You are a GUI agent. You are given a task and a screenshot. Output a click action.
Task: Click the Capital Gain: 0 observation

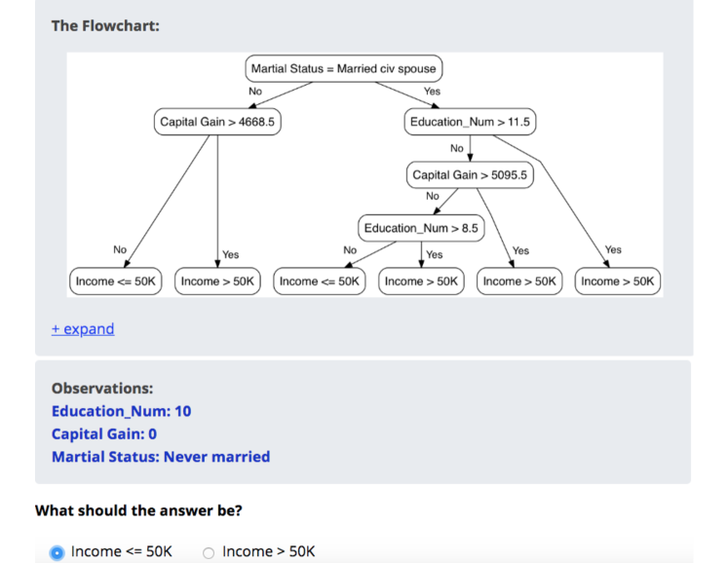[x=104, y=433]
